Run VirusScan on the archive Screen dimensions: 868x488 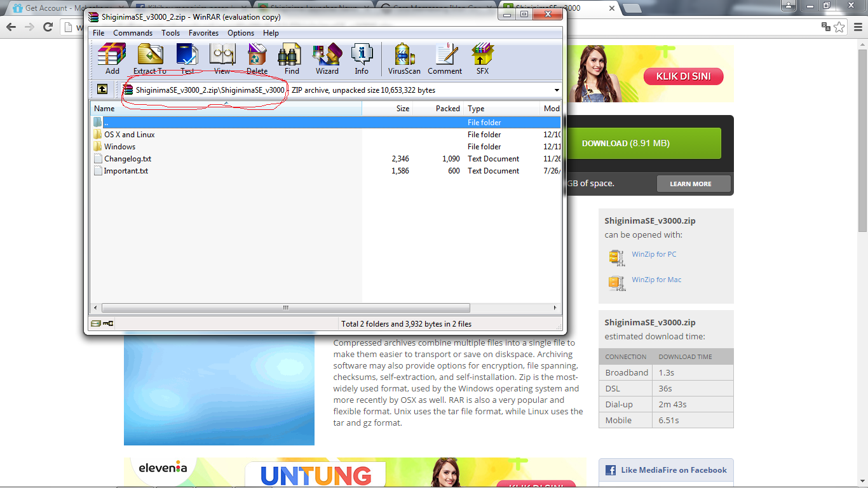[404, 59]
